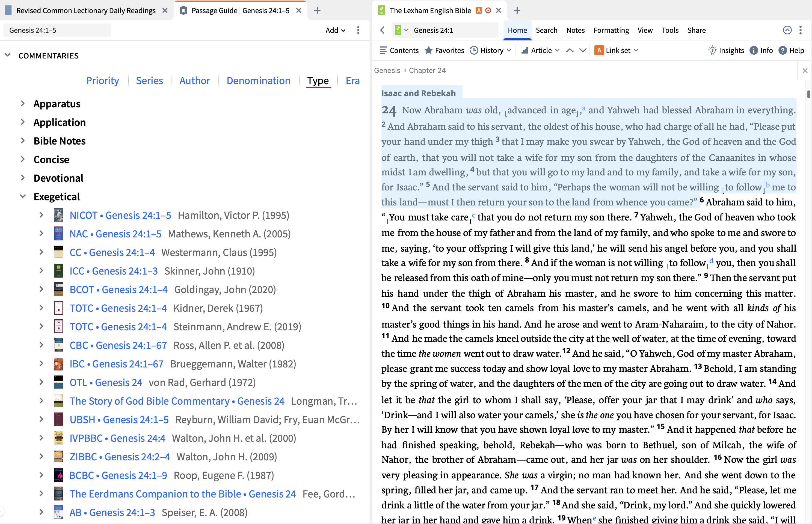Click the back navigation arrow in Bible panel

(383, 30)
